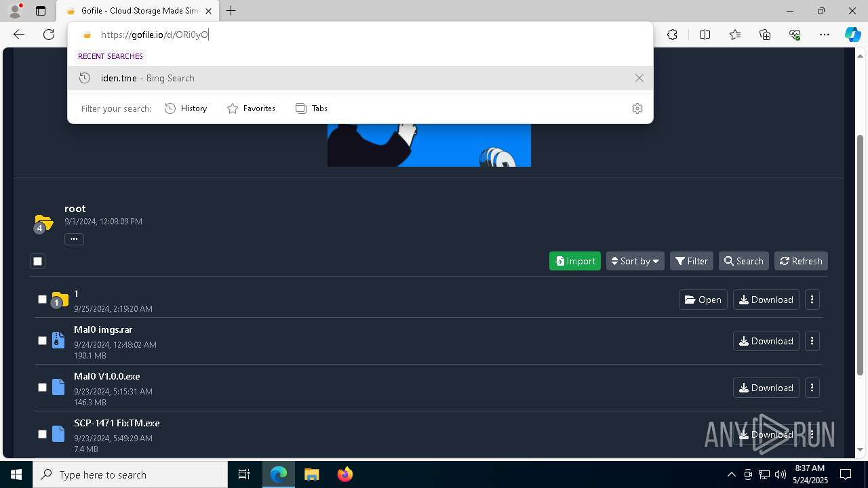Image resolution: width=868 pixels, height=488 pixels.
Task: Click the Mal0 V1.0.0.exe file icon
Action: pos(58,387)
